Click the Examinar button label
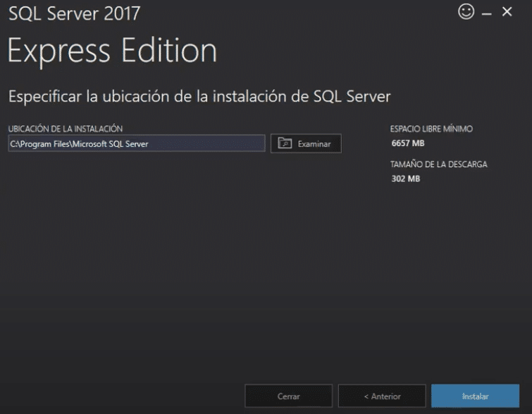The width and height of the screenshot is (532, 414). click(314, 144)
